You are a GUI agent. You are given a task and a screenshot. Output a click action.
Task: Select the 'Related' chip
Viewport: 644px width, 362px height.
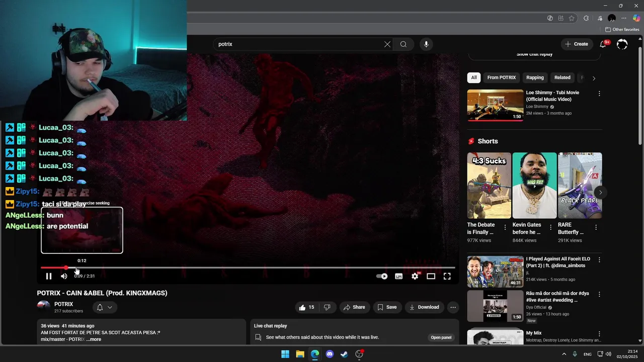[562, 77]
